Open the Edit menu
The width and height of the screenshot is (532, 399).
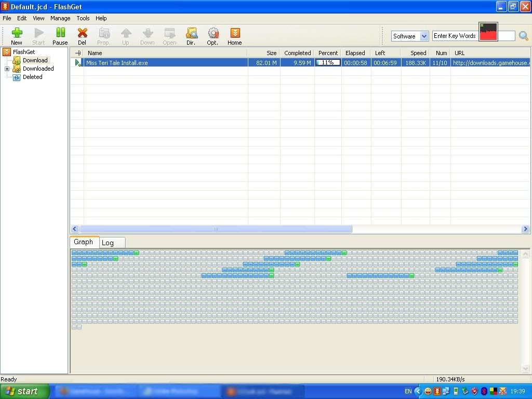point(22,18)
